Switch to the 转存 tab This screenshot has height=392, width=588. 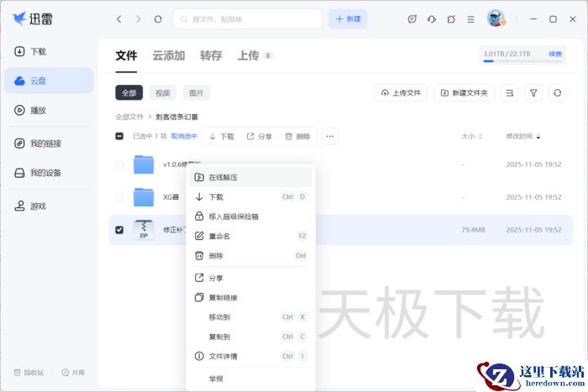211,55
